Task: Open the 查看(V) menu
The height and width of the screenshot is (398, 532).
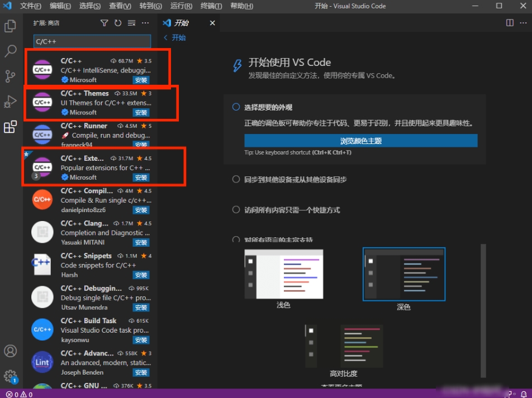Action: pos(120,6)
